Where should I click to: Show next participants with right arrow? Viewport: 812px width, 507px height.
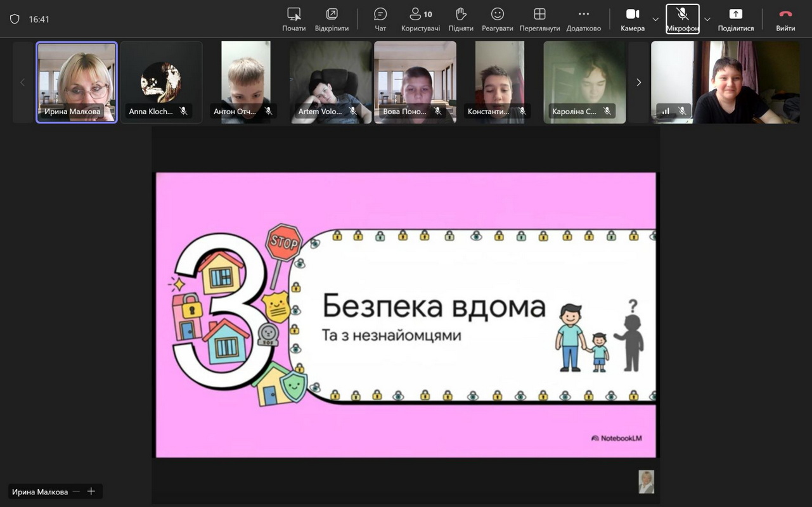pyautogui.click(x=638, y=82)
